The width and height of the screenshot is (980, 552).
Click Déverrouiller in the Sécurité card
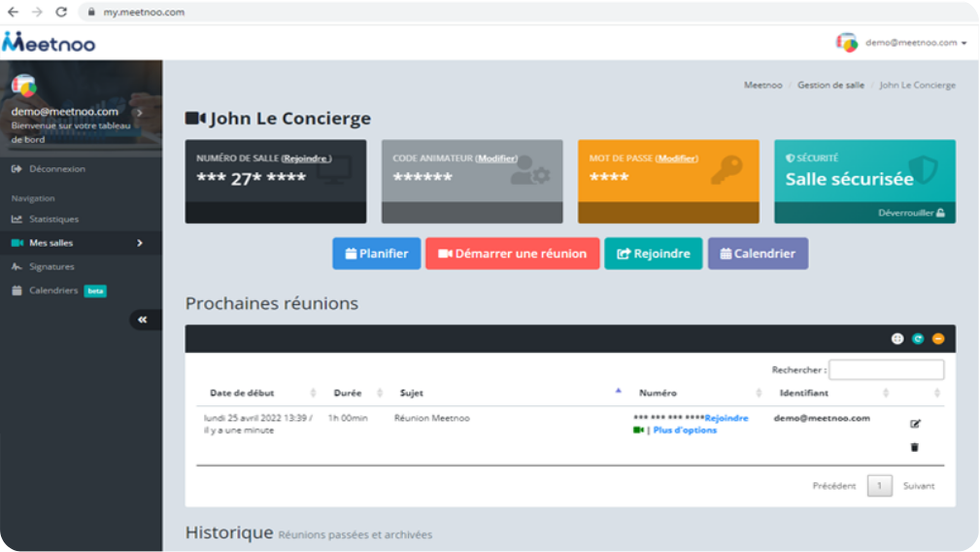pyautogui.click(x=912, y=213)
